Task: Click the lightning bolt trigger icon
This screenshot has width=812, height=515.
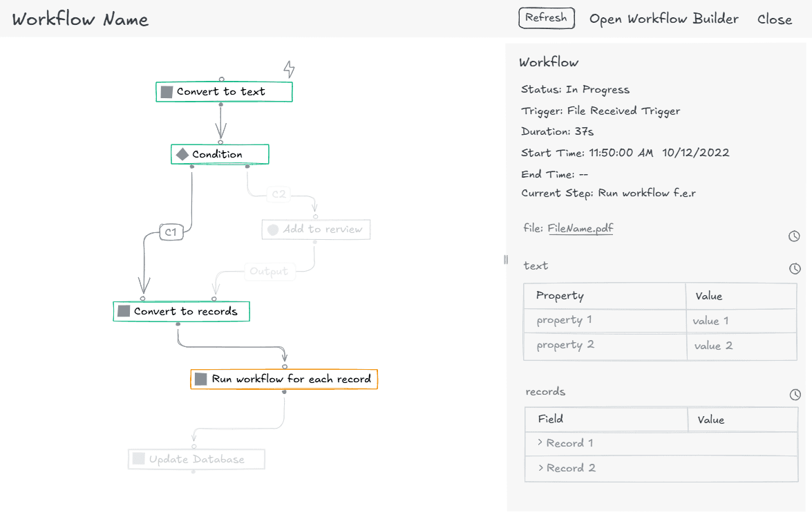Action: [290, 69]
